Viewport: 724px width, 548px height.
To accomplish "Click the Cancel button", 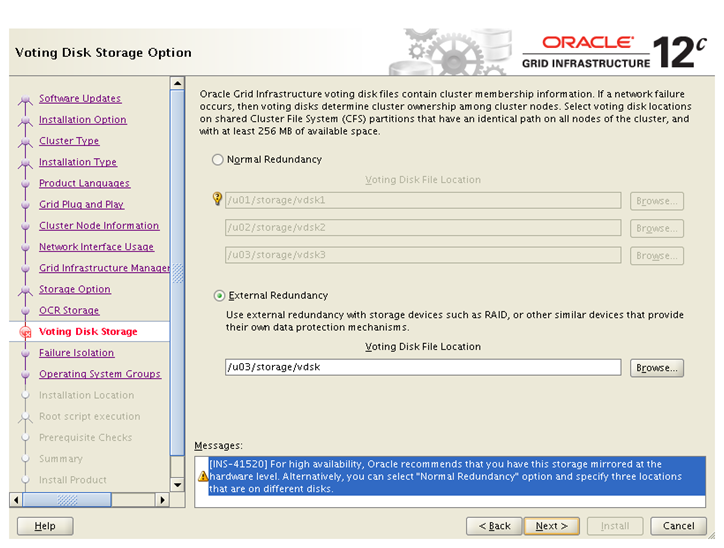I will tap(678, 526).
